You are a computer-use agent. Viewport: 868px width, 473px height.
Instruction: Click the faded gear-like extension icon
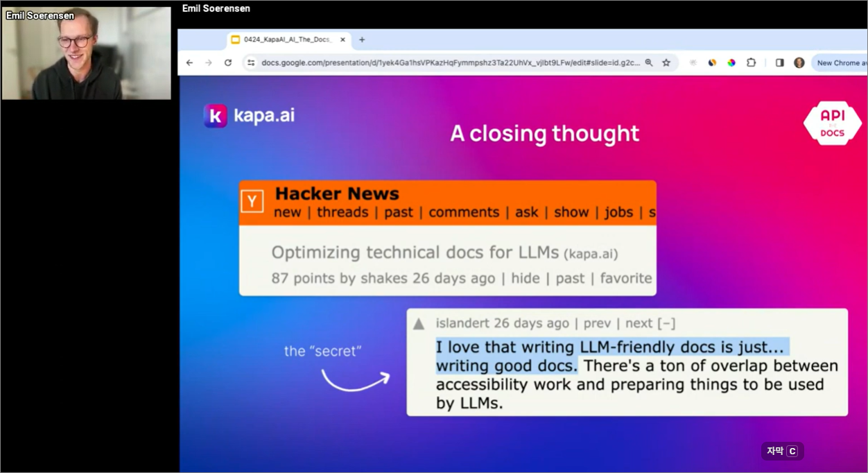click(x=693, y=62)
